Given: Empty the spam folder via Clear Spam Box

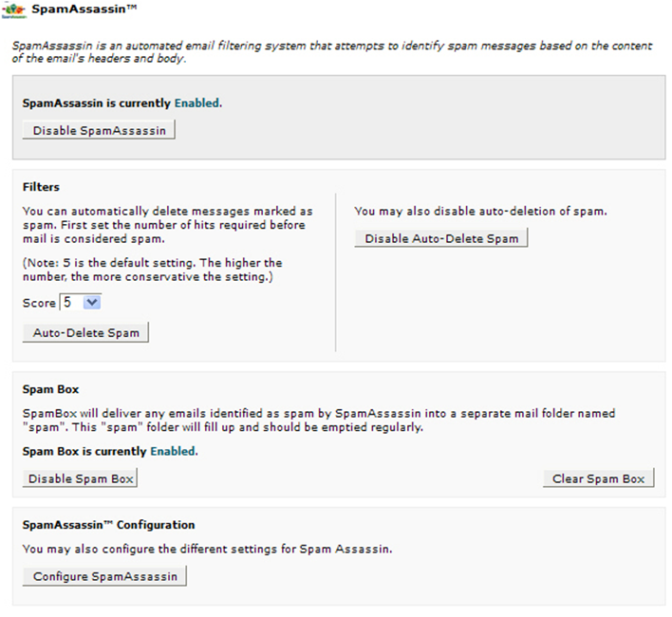Looking at the screenshot, I should click(598, 478).
